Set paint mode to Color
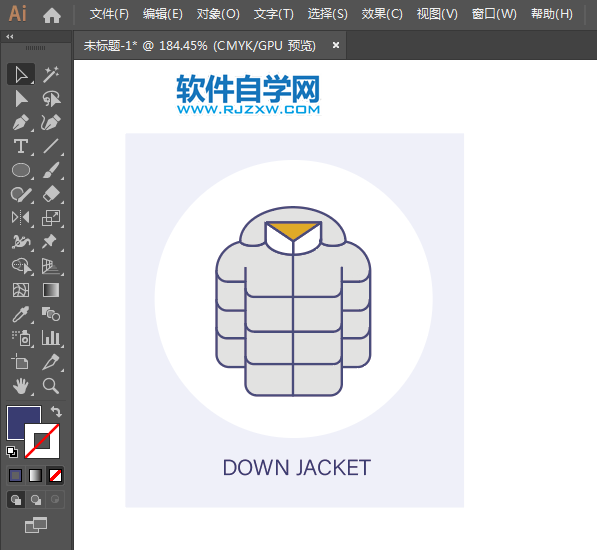 click(x=16, y=475)
